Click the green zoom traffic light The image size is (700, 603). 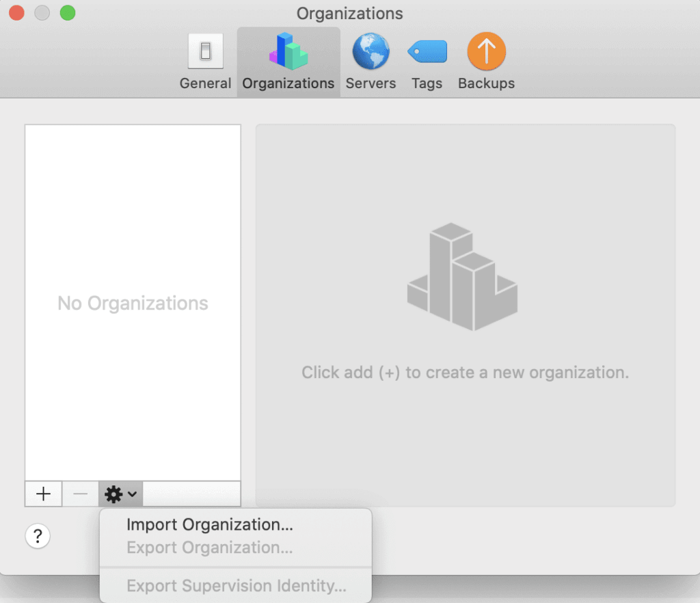click(66, 12)
